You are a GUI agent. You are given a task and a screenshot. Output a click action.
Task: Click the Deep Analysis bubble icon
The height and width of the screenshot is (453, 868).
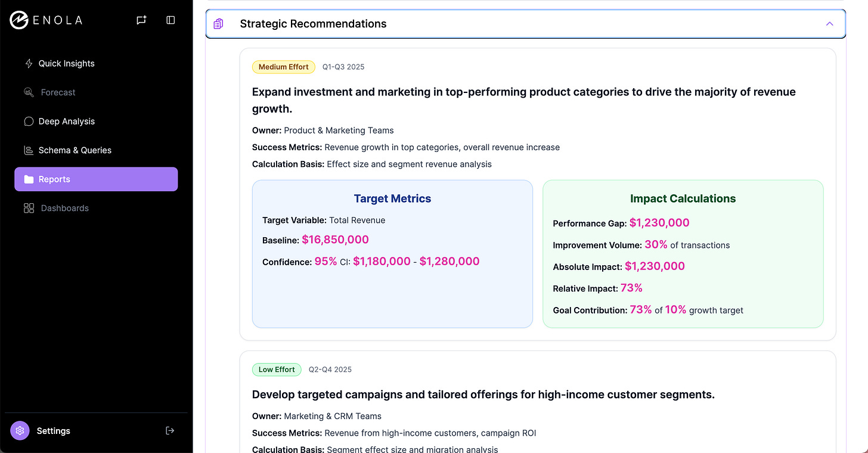pyautogui.click(x=29, y=121)
